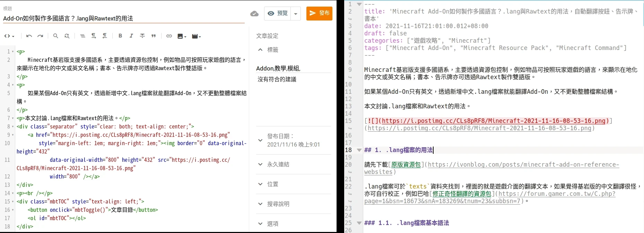Viewport: 644px width, 233px height.
Task: Open the insert image dropdown
Action: [182, 36]
